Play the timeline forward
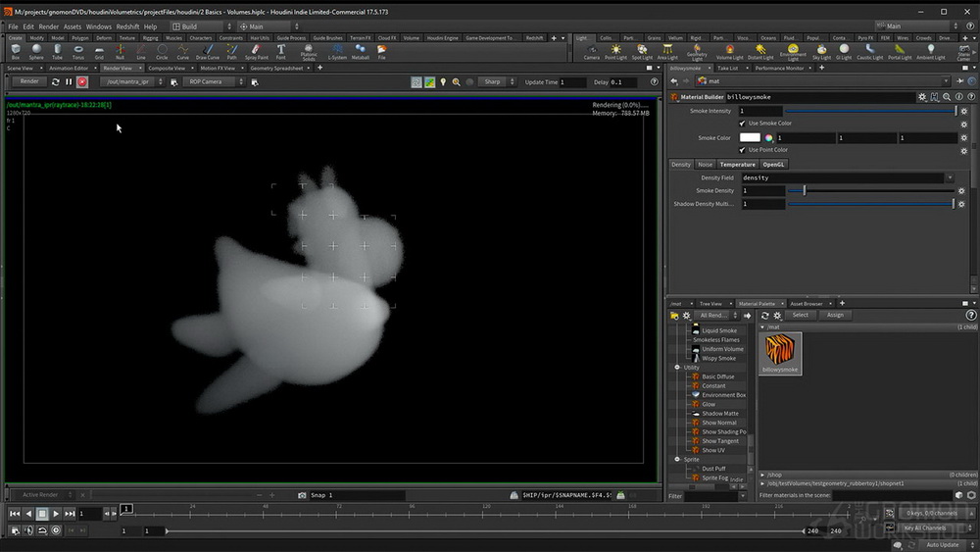 tap(56, 513)
